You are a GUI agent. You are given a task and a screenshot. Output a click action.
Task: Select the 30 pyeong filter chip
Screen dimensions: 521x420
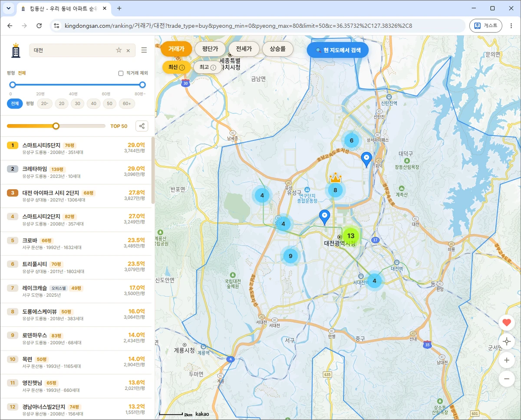pos(78,104)
